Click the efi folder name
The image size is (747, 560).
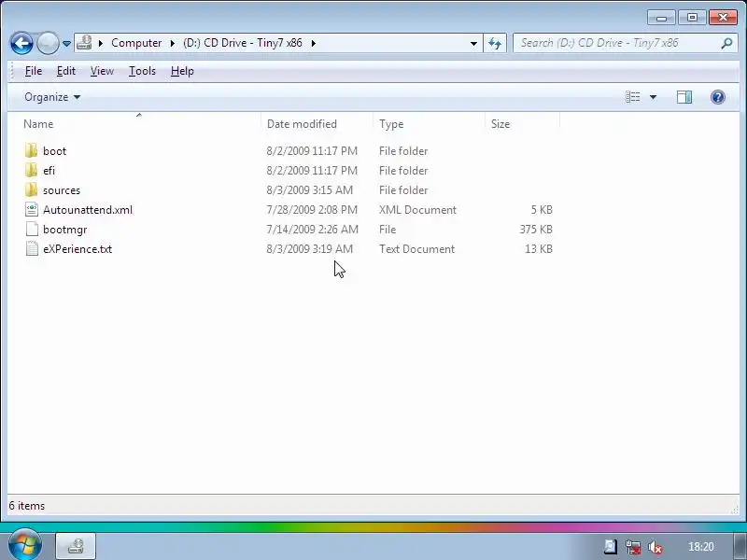tap(49, 171)
